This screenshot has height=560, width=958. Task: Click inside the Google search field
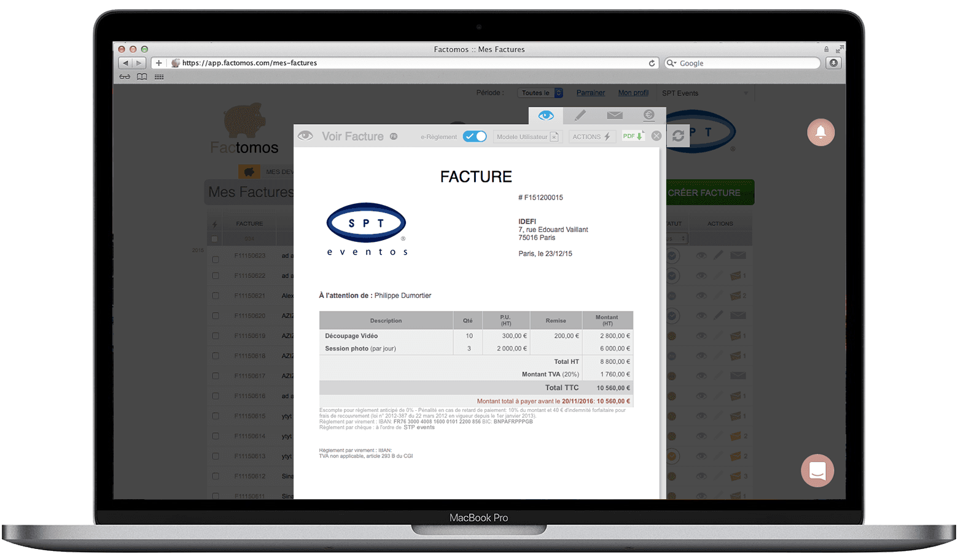point(741,63)
